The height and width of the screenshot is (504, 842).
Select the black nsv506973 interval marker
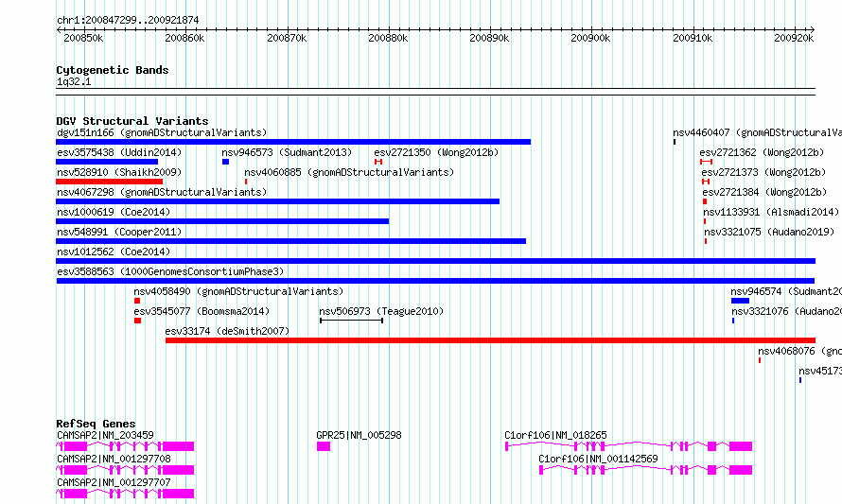351,321
